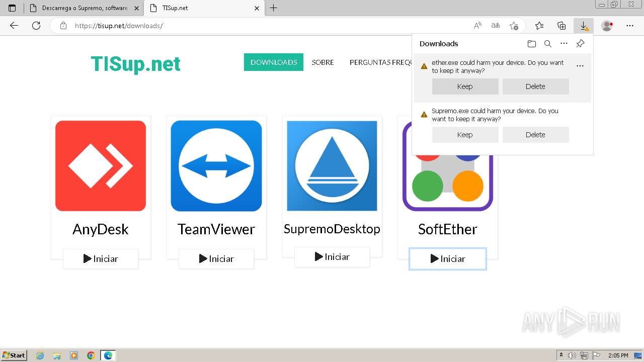Open more options in Downloads header
The height and width of the screenshot is (362, 644).
click(x=564, y=44)
